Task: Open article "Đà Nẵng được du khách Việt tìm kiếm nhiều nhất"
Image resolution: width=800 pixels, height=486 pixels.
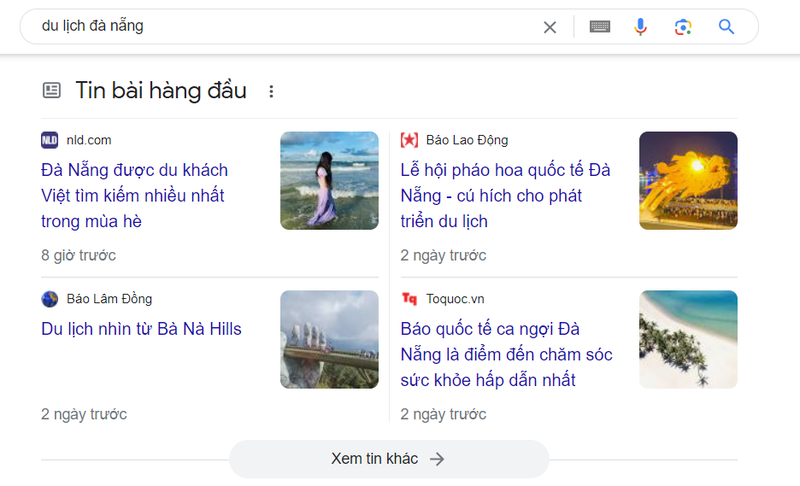Action: tap(134, 195)
